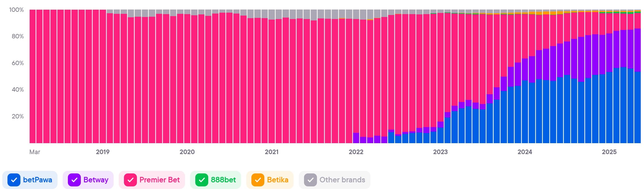Image resolution: width=644 pixels, height=191 pixels.
Task: Disable the pink Premier Bet checkbox
Action: (130, 180)
